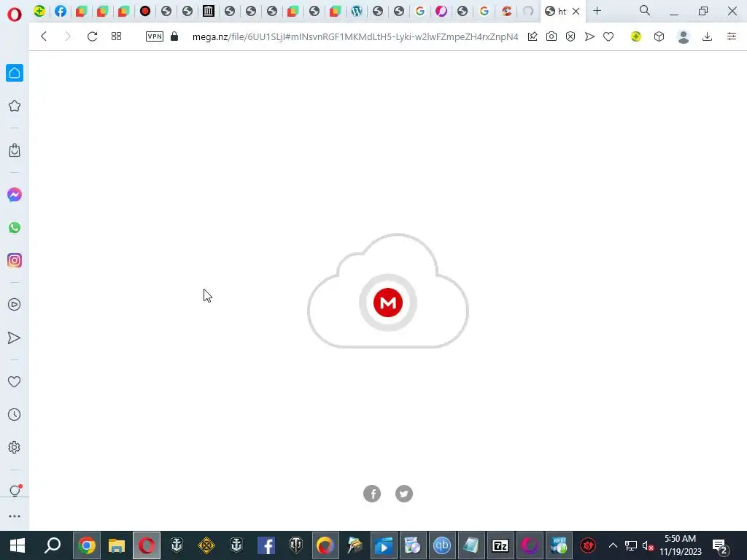747x560 pixels.
Task: Open taskbar search magnifier
Action: (53, 545)
